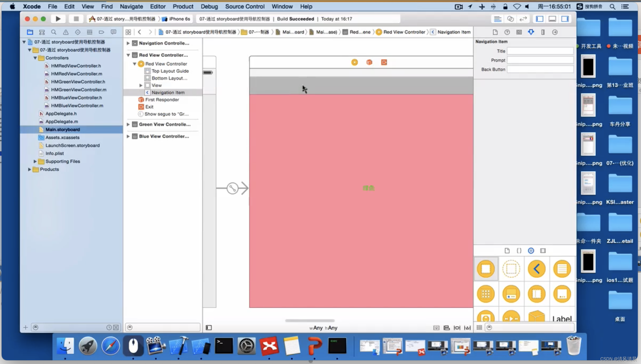Viewport: 641px width, 364px height.
Task: Select Main.storyboard in project navigator
Action: tap(63, 129)
